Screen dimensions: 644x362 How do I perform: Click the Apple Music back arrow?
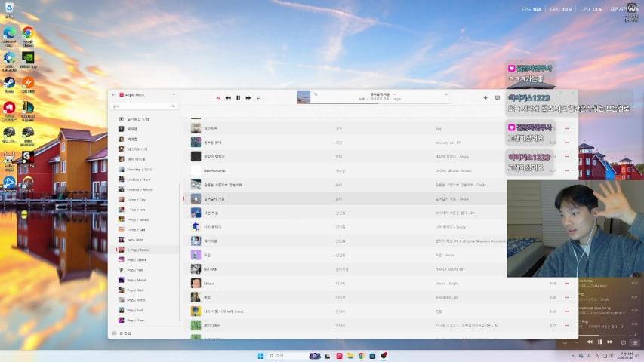(x=113, y=95)
